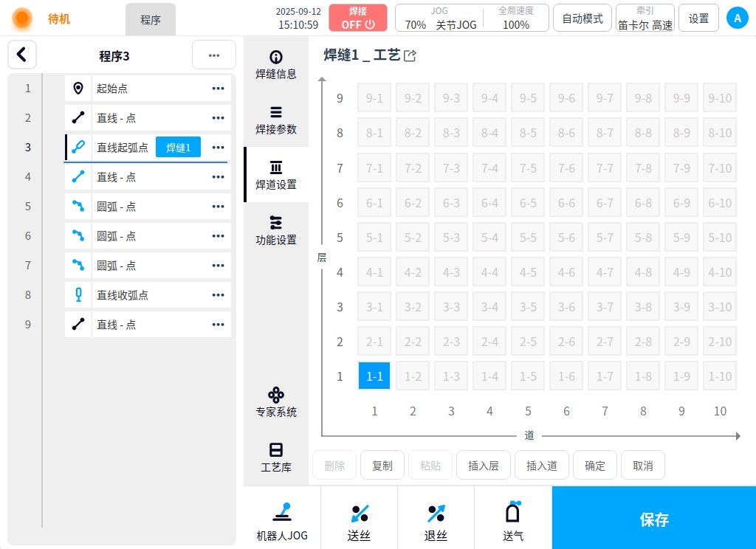Open the 工艺库 process library

coord(276,457)
